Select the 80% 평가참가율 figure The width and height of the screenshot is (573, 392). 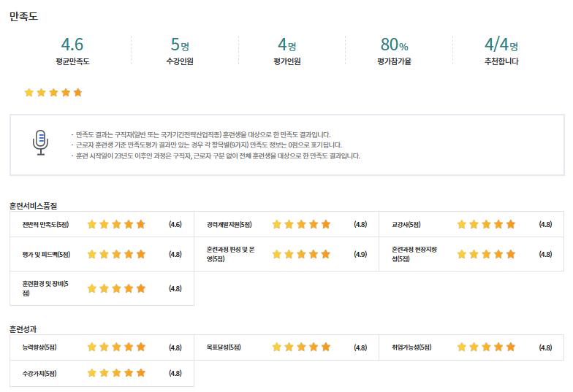click(394, 45)
